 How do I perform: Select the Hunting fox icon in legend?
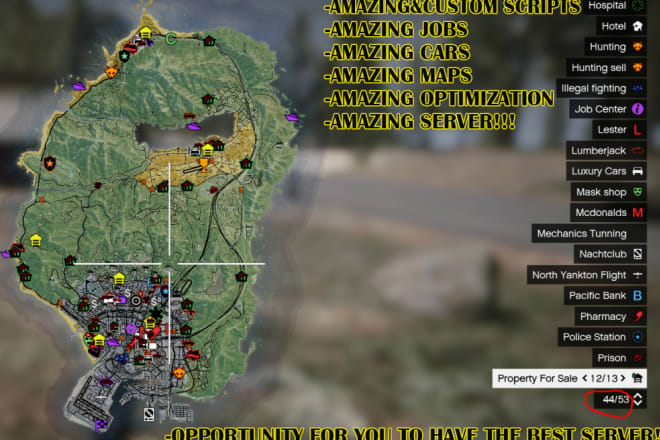coord(638,47)
